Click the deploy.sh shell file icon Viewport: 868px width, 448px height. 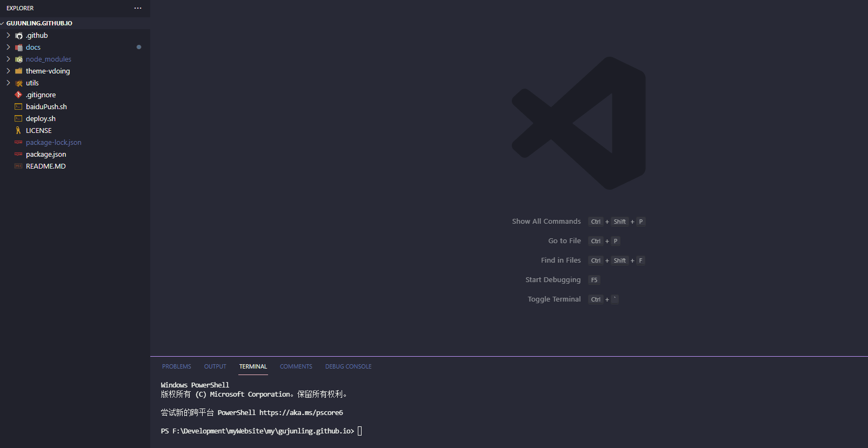pos(18,118)
